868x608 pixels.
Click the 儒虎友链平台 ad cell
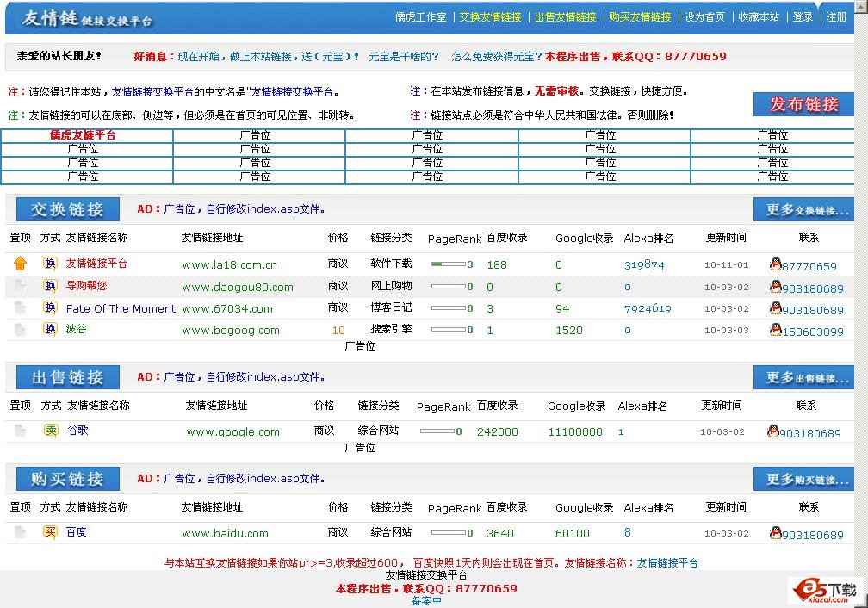pyautogui.click(x=83, y=135)
